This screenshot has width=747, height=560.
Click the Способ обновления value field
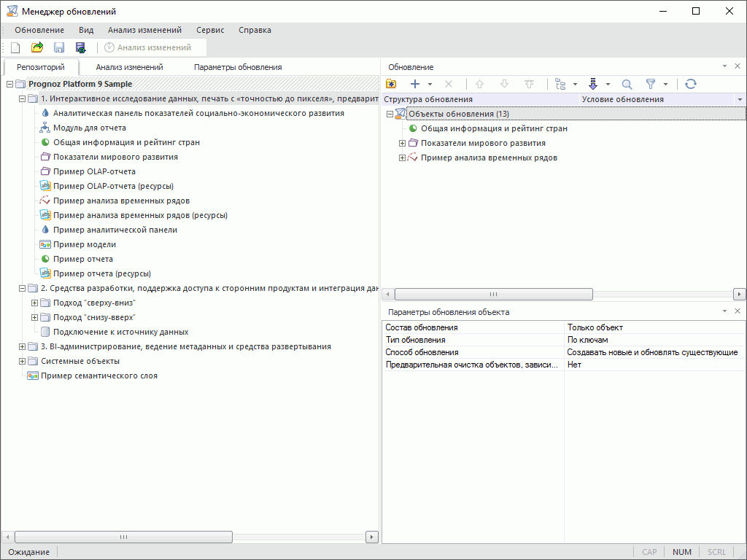(x=653, y=352)
